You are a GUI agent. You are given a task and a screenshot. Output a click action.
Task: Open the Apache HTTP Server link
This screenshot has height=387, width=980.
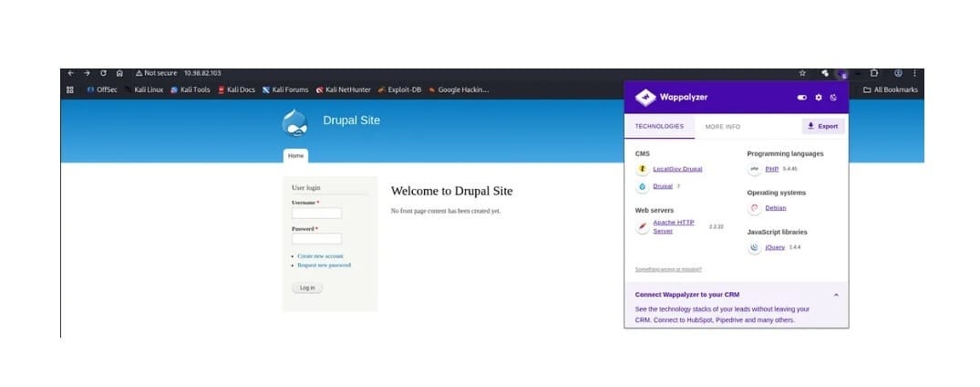pos(674,226)
